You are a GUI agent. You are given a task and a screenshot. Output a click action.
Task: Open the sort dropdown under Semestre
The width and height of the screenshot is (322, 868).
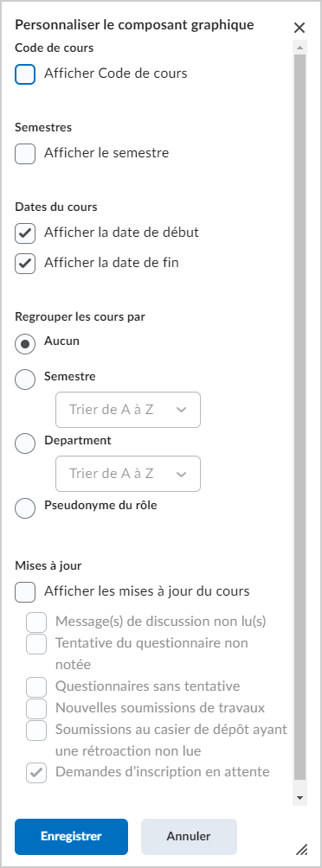(x=128, y=410)
